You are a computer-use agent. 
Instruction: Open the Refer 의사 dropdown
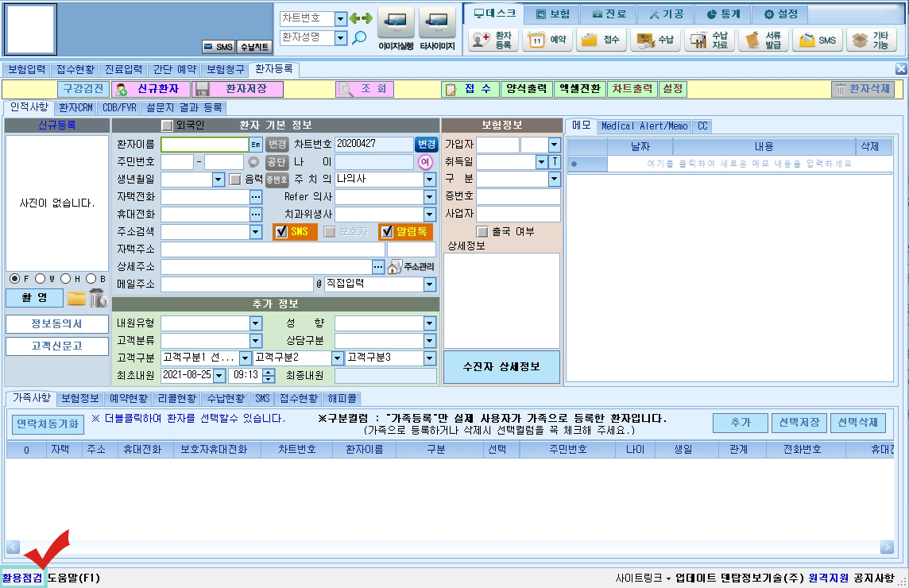pos(430,197)
